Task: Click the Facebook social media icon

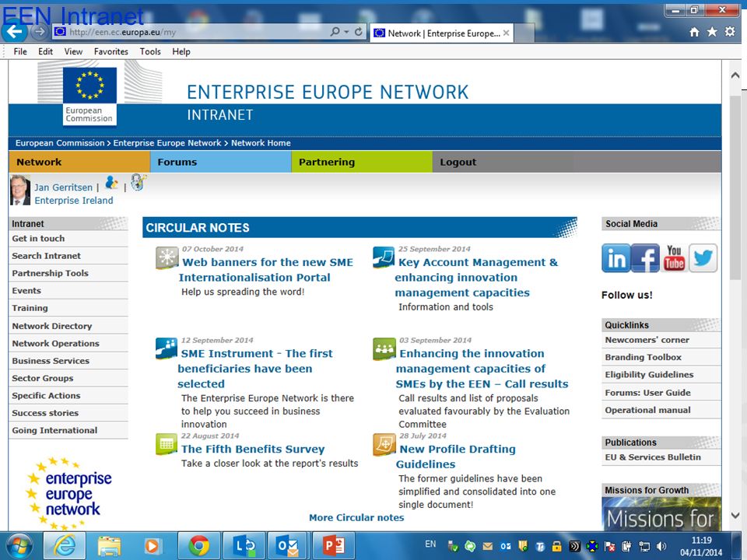Action: pos(645,258)
